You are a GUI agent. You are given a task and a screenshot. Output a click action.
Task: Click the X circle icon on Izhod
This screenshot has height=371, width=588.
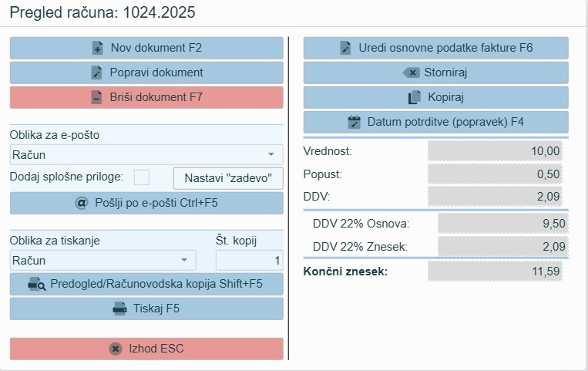tap(116, 349)
